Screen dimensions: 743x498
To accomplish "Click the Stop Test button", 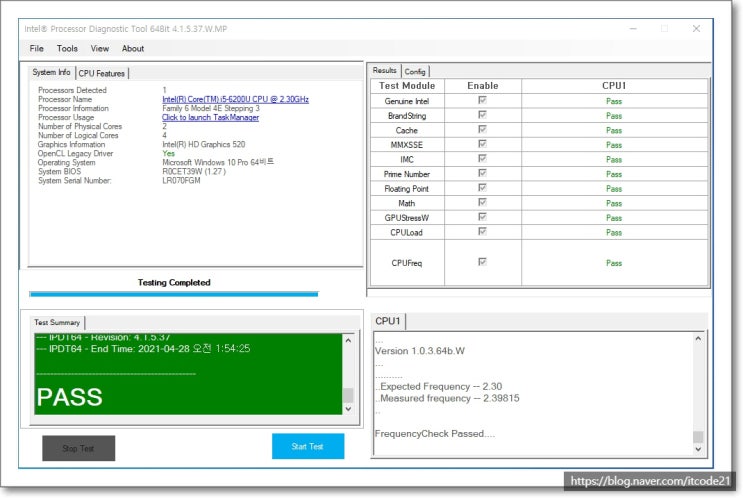I will click(79, 448).
